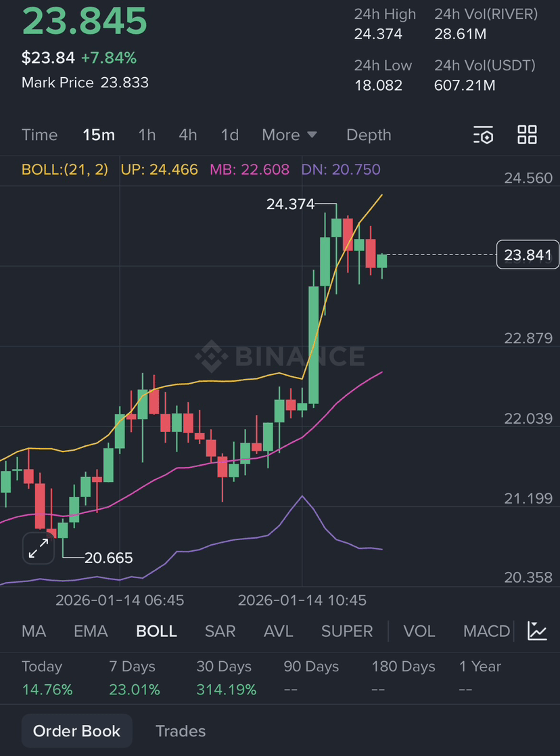560x756 pixels.
Task: Switch to the 1h interval
Action: [x=147, y=135]
